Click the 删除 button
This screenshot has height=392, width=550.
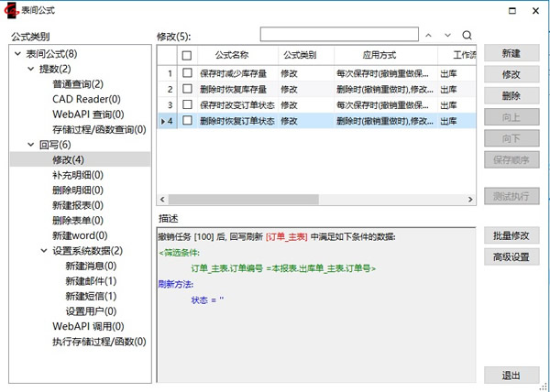tap(511, 96)
